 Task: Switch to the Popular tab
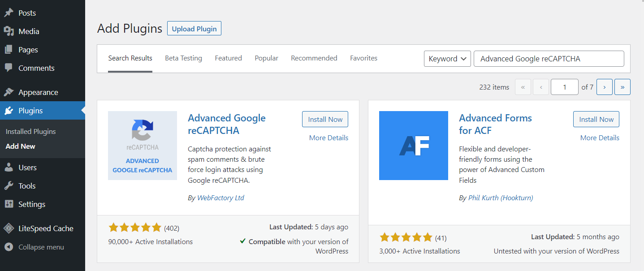[266, 58]
